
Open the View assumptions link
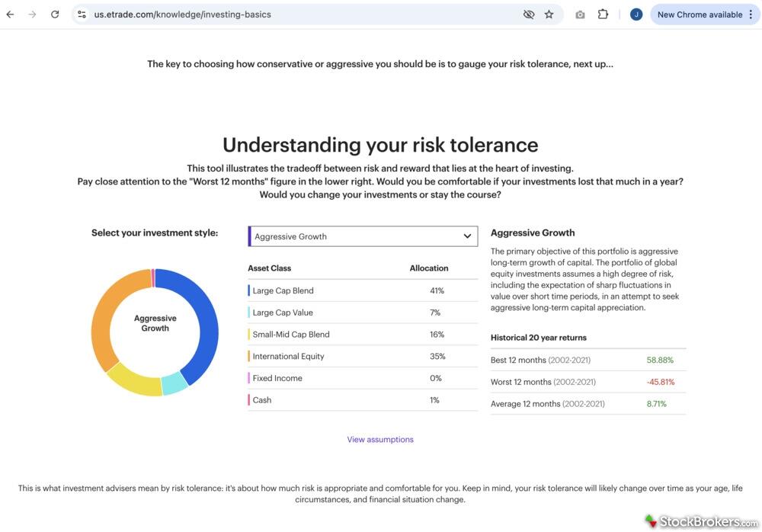click(380, 439)
